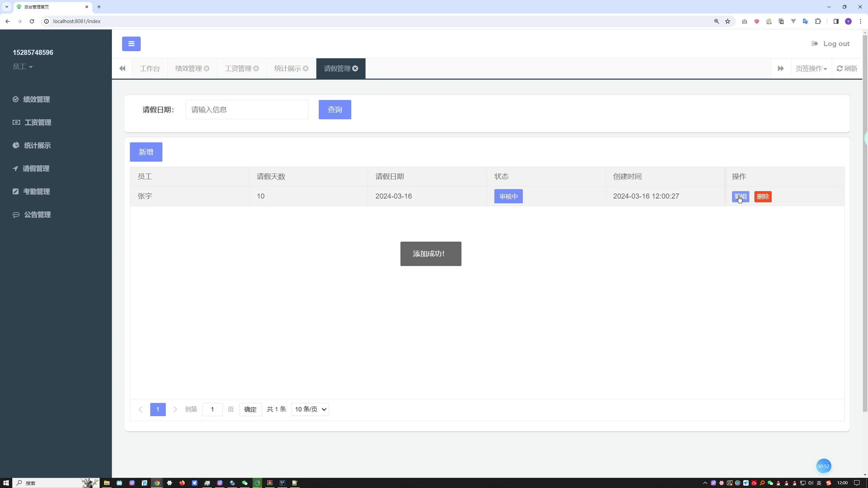Open the browser zoom magnifier icon

pos(716,21)
